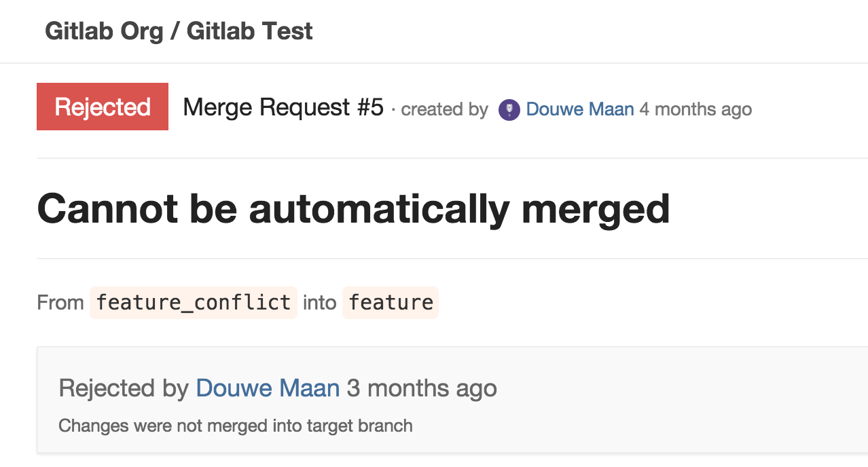Open the Gitlab Test project in header
The image size is (868, 467).
250,31
